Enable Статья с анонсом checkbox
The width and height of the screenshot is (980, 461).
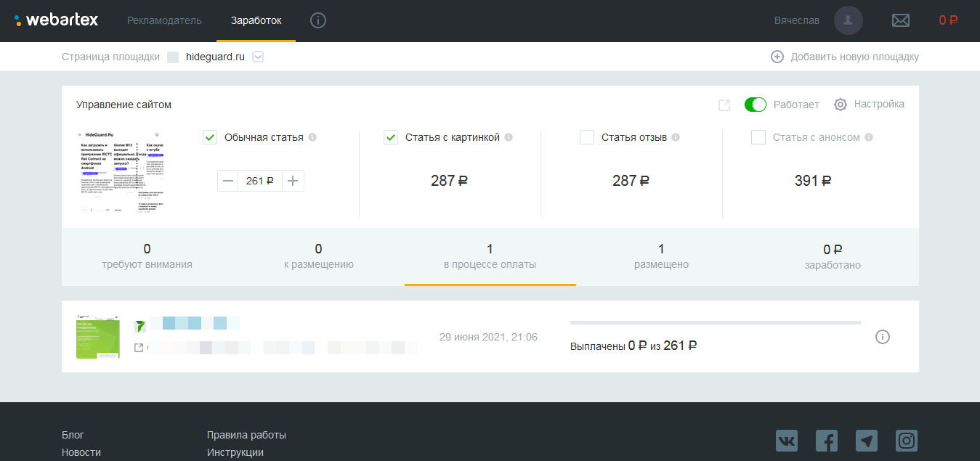point(758,137)
